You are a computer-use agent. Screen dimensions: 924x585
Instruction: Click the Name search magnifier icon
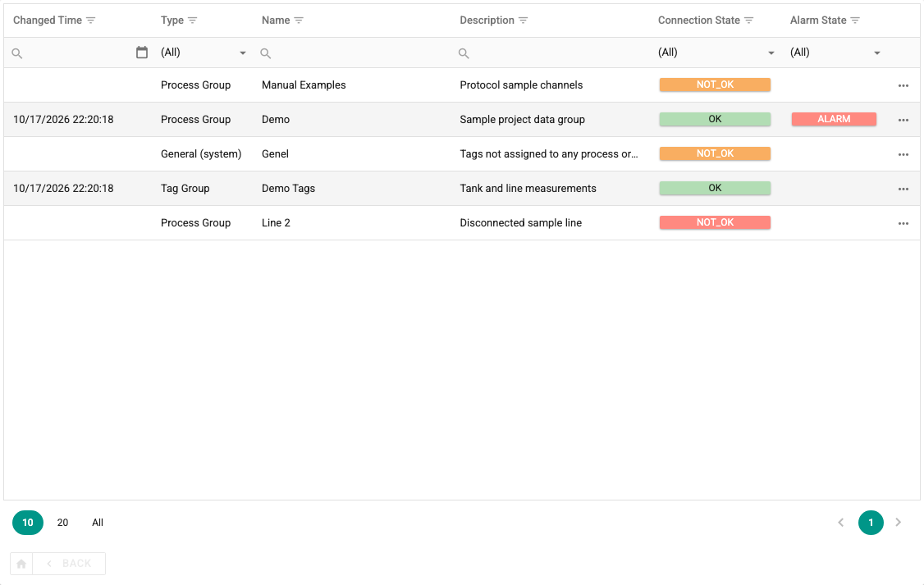[x=266, y=53]
